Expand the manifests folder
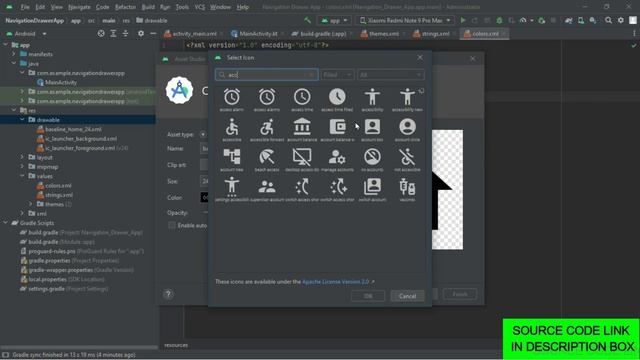This screenshot has width=640, height=360. [13, 54]
